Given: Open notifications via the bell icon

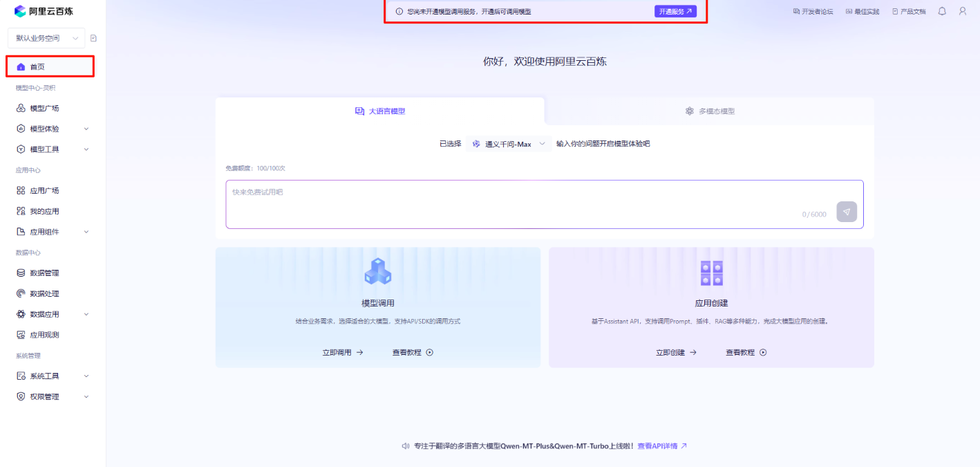Looking at the screenshot, I should click(x=942, y=11).
